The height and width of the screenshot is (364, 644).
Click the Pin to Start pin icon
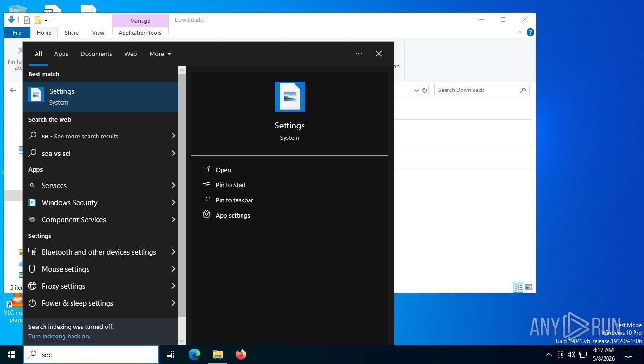pos(206,185)
